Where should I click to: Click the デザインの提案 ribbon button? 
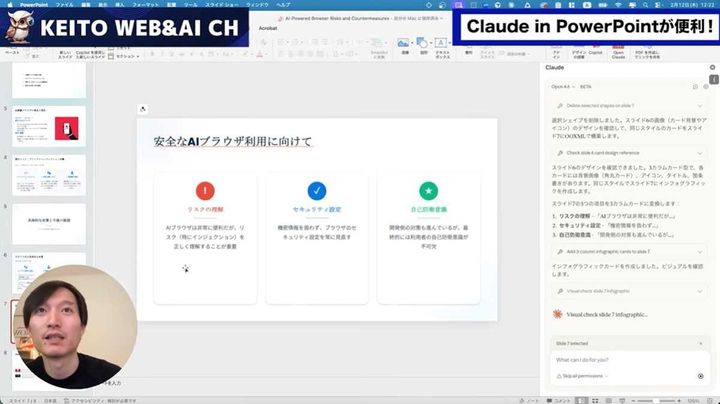pos(579,52)
